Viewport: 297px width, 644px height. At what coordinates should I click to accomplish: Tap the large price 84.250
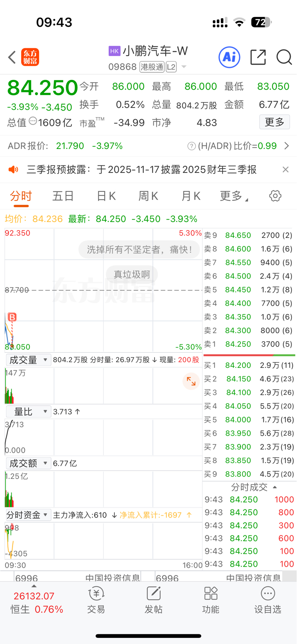point(42,87)
